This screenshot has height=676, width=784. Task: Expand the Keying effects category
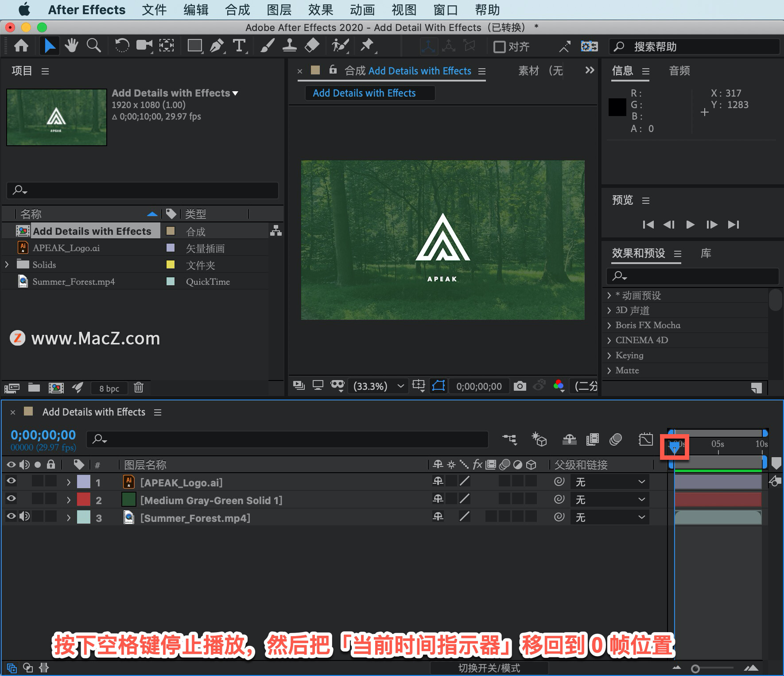(x=609, y=355)
